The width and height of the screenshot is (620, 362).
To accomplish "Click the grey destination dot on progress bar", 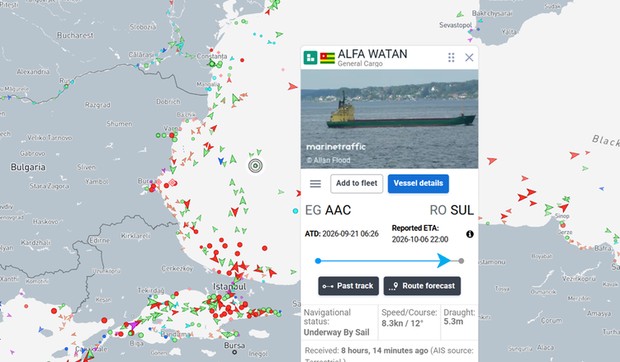I will tap(461, 261).
